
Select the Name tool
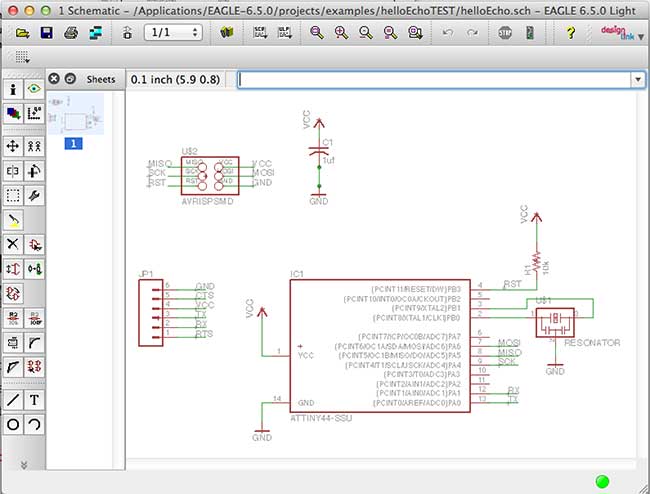13,318
